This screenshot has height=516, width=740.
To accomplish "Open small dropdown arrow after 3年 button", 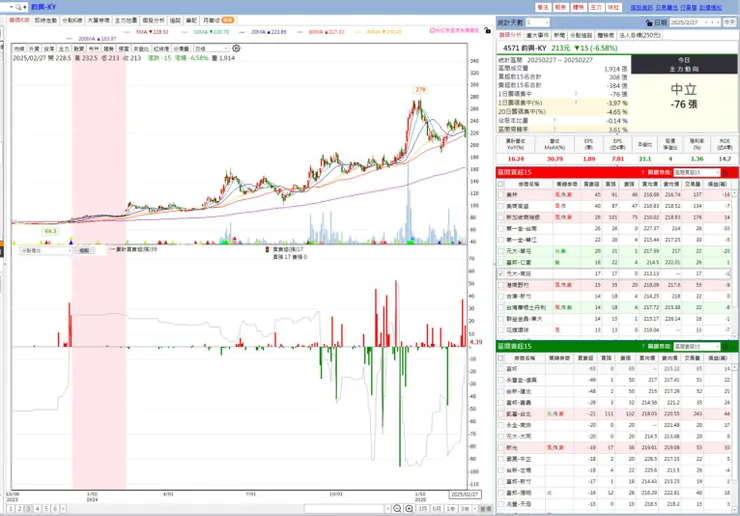I will coord(475,509).
